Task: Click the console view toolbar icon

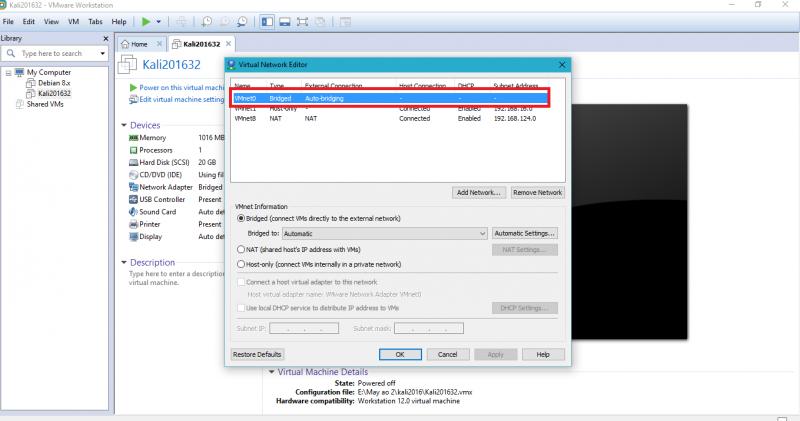Action: tap(345, 21)
